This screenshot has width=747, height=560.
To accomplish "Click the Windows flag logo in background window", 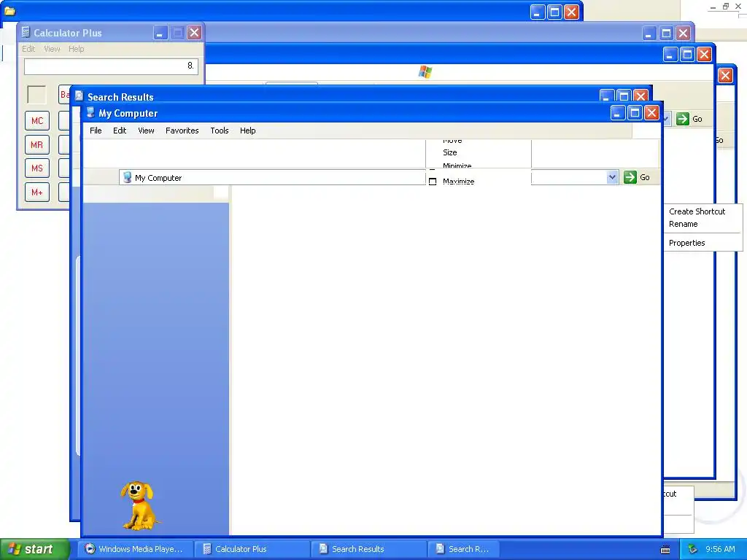I will click(x=425, y=72).
